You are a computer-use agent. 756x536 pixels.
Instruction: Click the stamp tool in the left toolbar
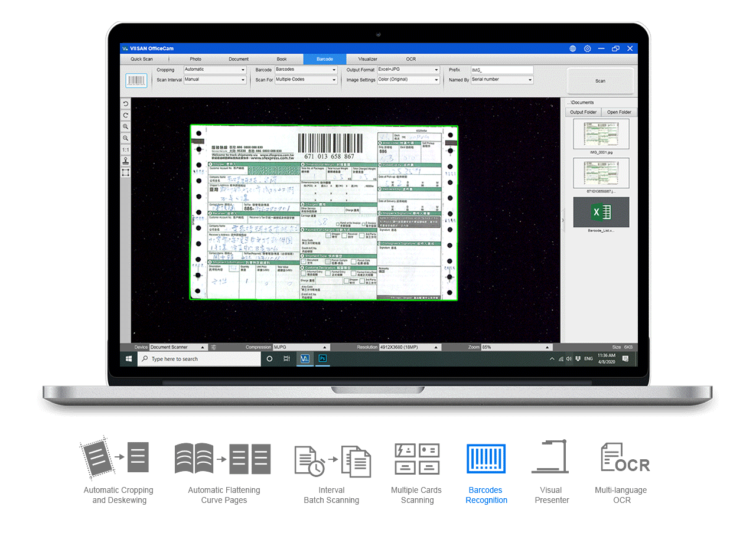(126, 161)
